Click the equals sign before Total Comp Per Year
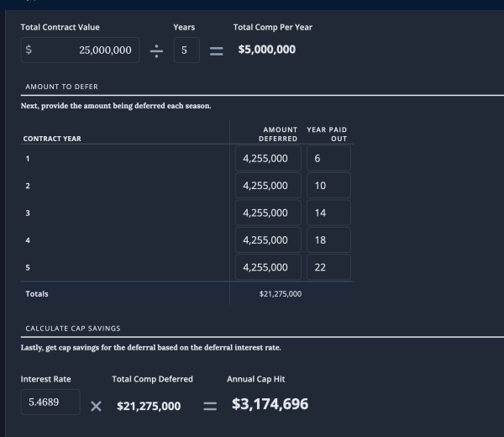Image resolution: width=504 pixels, height=437 pixels. tap(216, 50)
